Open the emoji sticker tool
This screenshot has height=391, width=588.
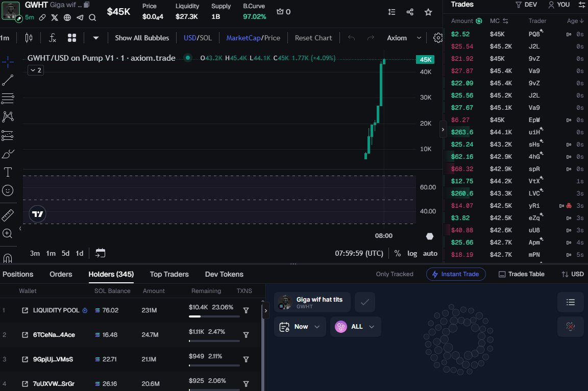(8, 190)
